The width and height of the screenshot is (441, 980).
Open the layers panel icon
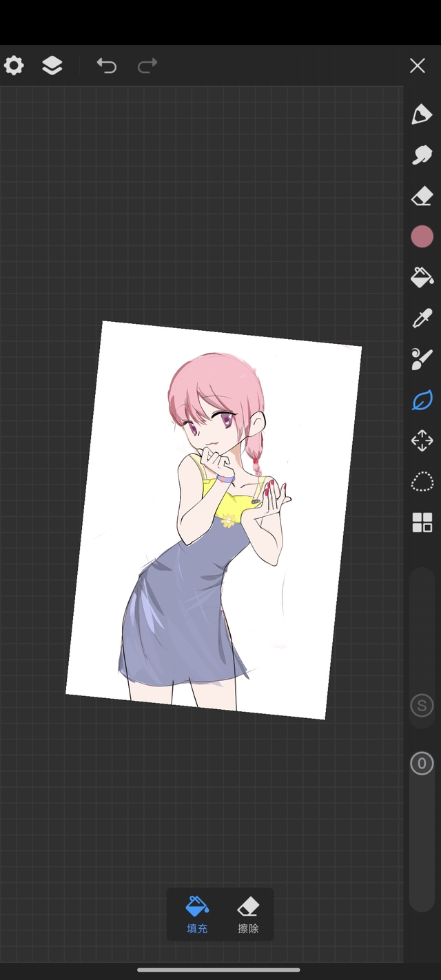pyautogui.click(x=52, y=65)
